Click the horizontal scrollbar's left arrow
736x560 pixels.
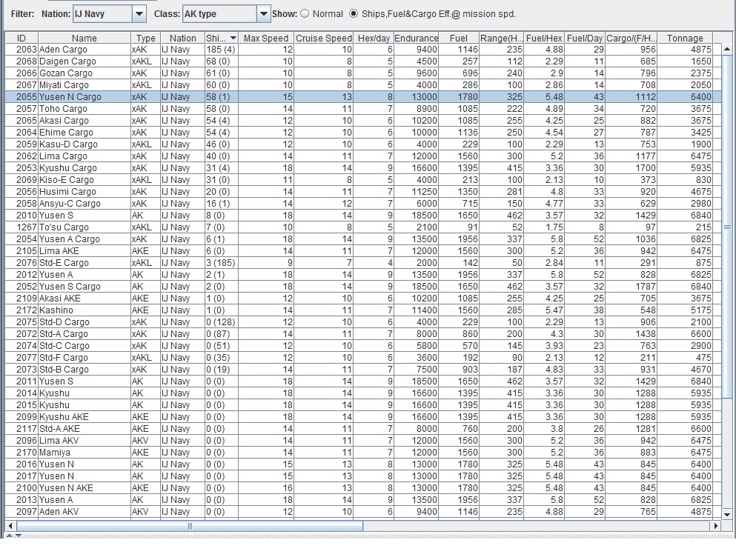click(10, 526)
